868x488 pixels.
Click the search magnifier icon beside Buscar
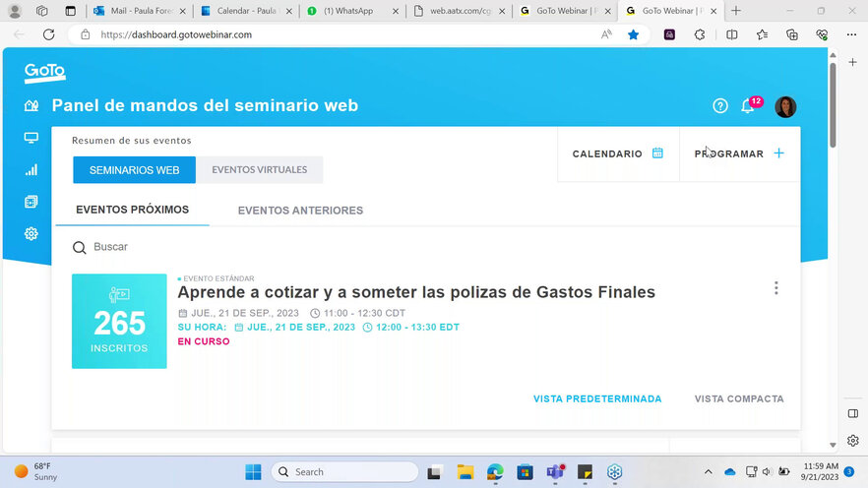click(x=79, y=247)
